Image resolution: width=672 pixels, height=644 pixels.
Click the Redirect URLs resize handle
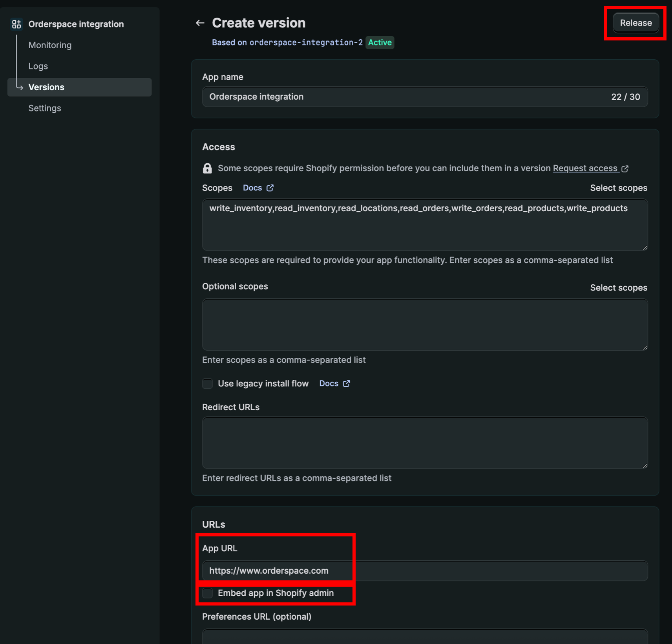[645, 465]
